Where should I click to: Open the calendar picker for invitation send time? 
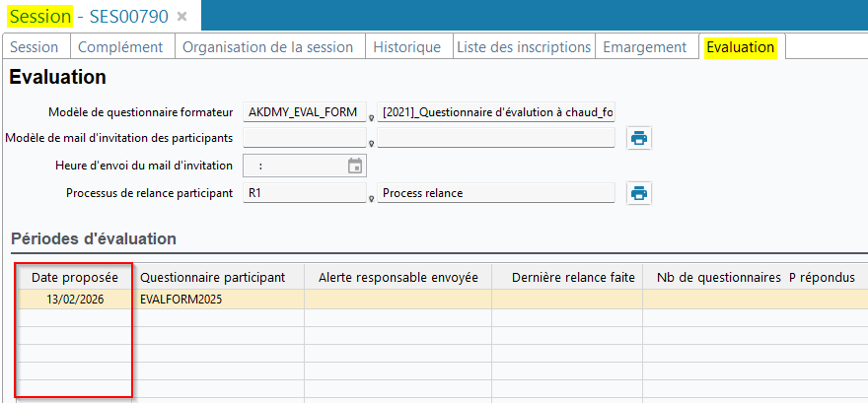click(355, 166)
